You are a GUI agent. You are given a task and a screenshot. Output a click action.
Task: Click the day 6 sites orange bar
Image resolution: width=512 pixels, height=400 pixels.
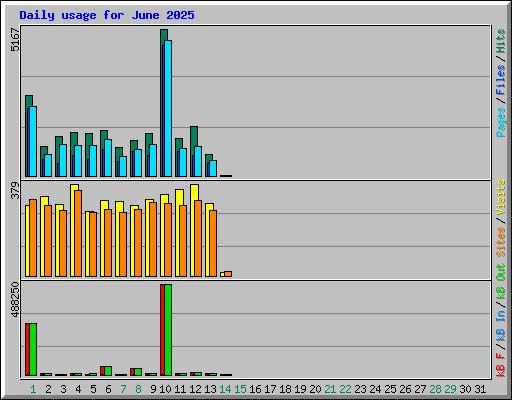click(108, 243)
